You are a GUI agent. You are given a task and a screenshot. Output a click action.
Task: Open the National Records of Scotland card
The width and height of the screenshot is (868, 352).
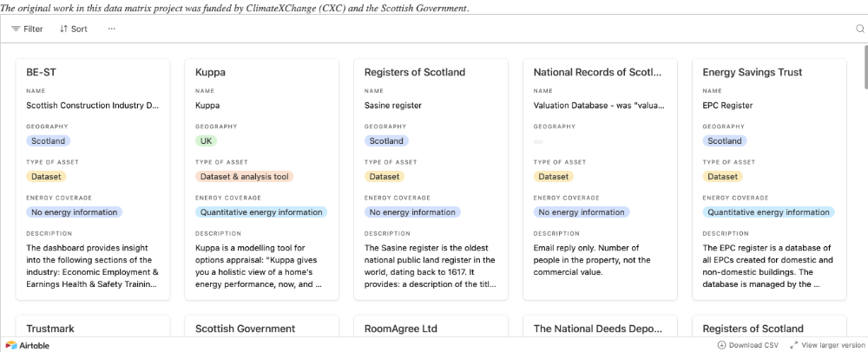[x=599, y=73]
